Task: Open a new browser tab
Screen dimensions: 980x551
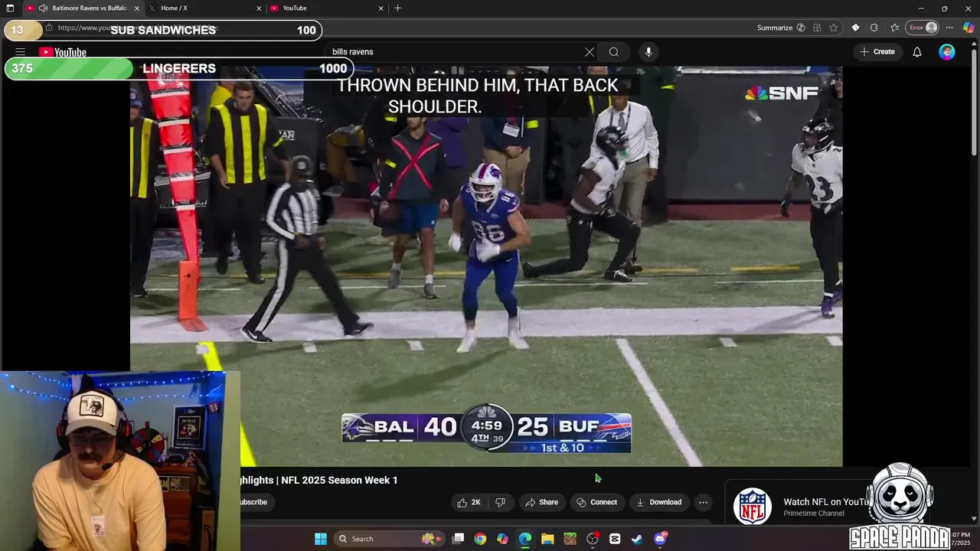Action: [397, 8]
